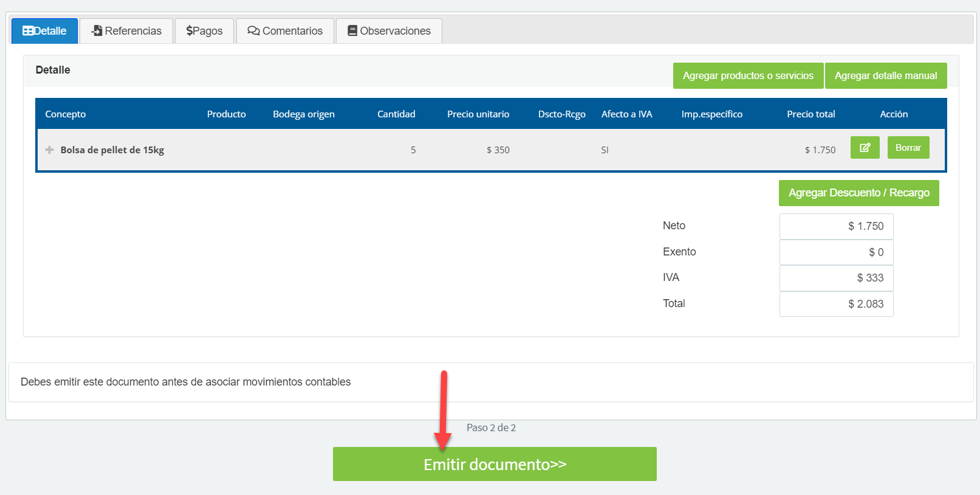Click the Exento amount field
The image size is (980, 495).
coord(836,252)
